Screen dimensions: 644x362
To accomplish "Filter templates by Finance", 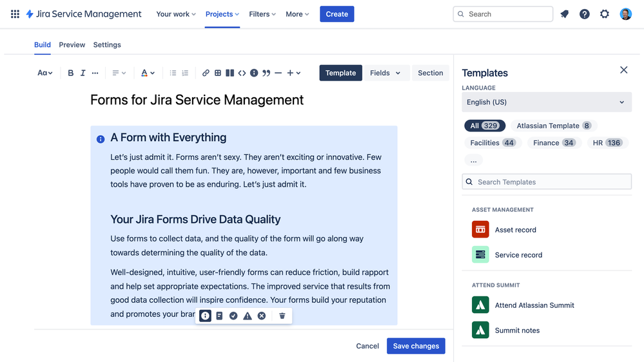I will (x=554, y=143).
